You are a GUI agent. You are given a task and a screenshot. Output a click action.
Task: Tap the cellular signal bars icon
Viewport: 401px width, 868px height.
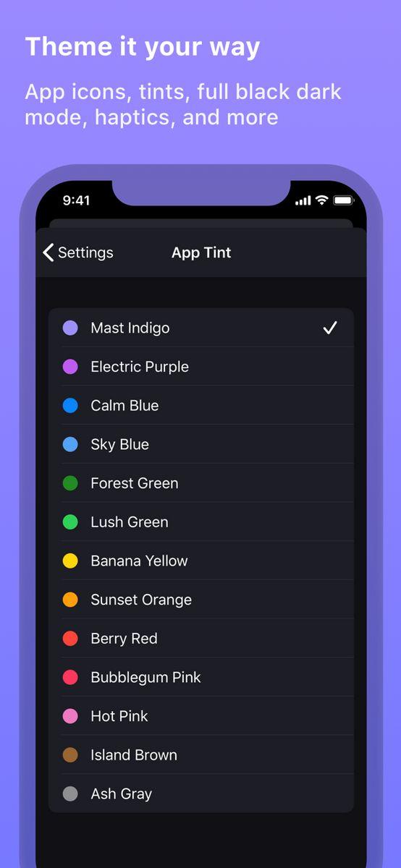pos(303,200)
